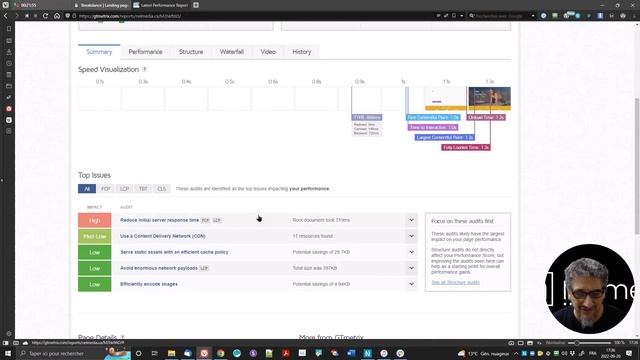Filter top issues by TBT

(x=143, y=189)
